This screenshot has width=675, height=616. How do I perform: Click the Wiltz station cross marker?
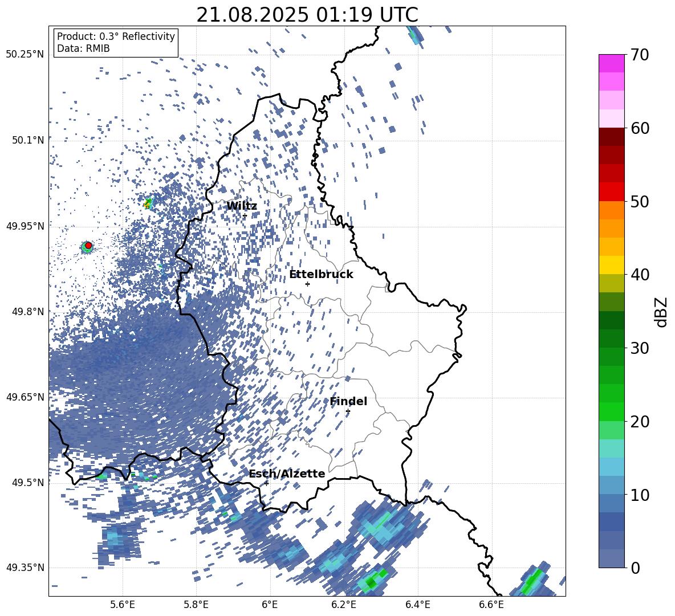tap(245, 216)
